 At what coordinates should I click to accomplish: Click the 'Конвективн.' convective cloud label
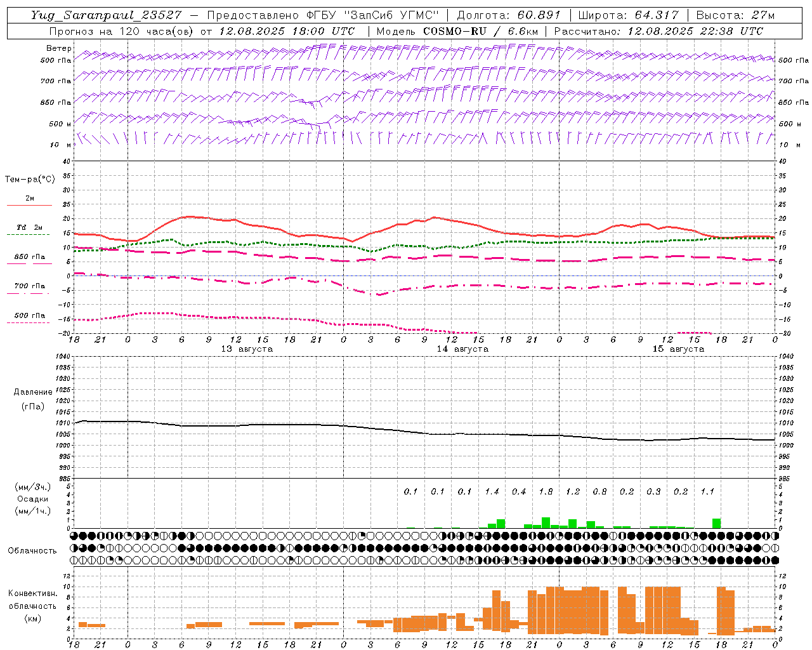click(33, 594)
